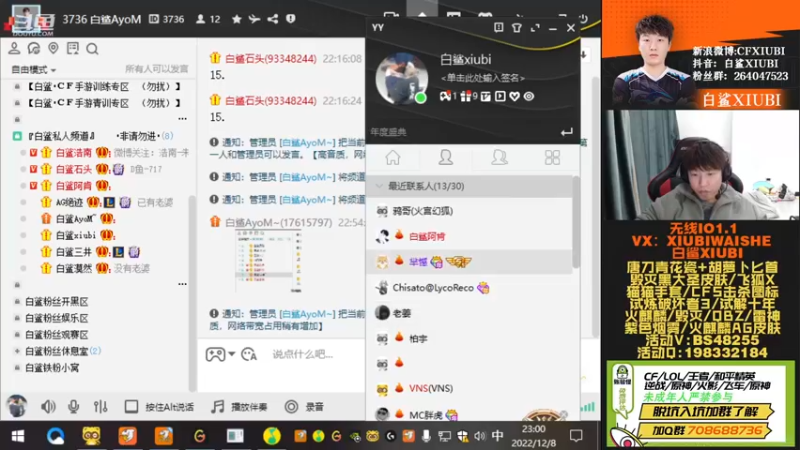
Task: Open the user profile icon above channel list
Action: pos(14,48)
